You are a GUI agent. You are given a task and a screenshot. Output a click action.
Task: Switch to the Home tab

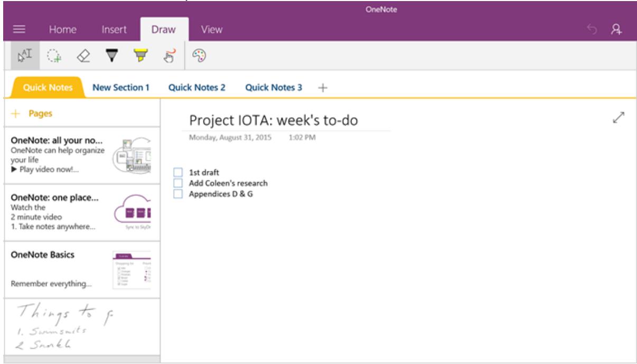click(x=62, y=30)
